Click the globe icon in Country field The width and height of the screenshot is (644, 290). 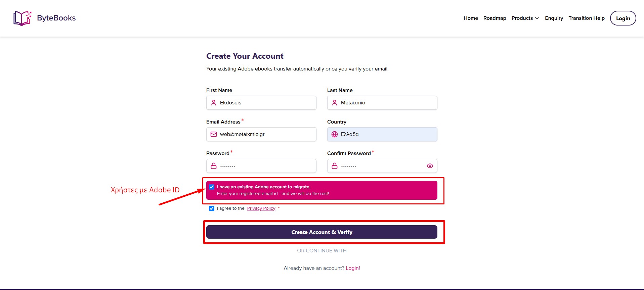335,134
